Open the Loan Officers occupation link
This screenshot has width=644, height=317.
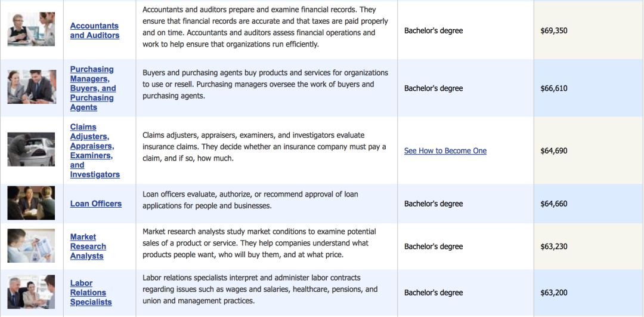point(95,204)
